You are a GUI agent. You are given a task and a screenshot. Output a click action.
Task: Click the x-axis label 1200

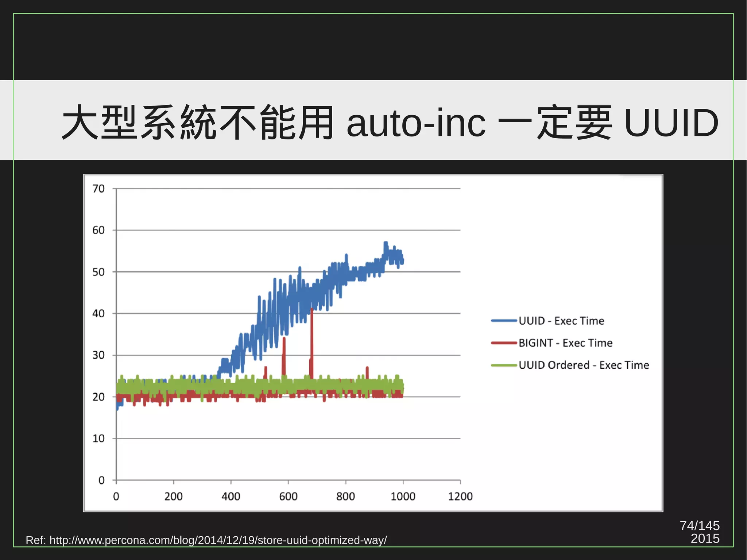coord(460,496)
